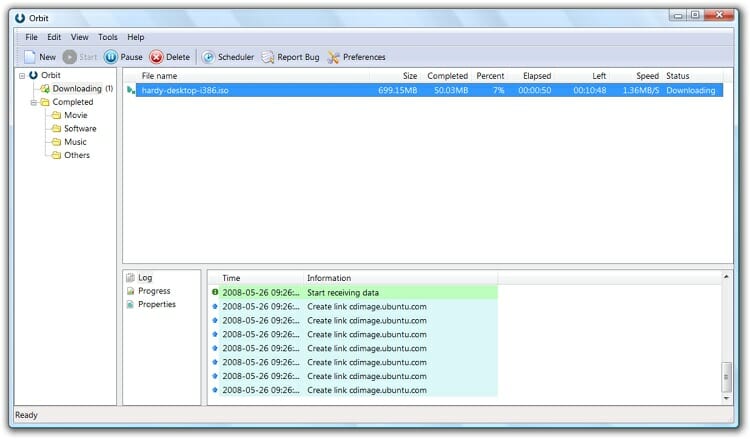
Task: Sort by Percent column header
Action: [x=490, y=76]
